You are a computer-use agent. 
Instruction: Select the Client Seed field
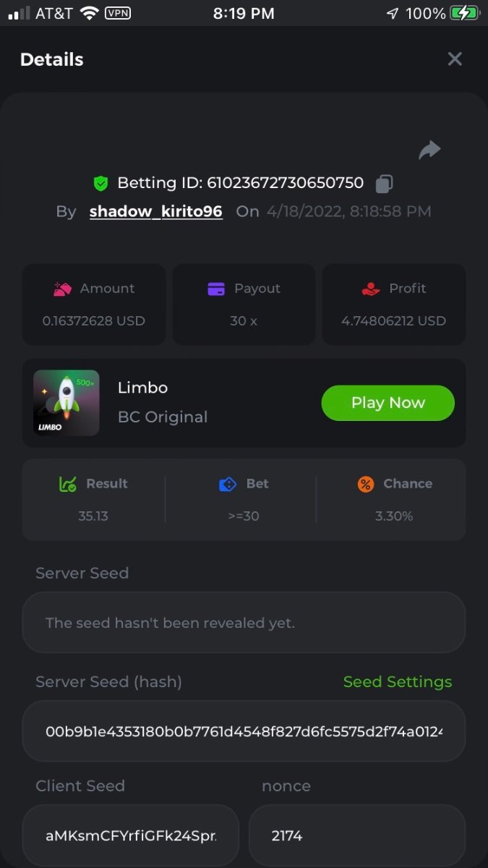click(x=131, y=835)
